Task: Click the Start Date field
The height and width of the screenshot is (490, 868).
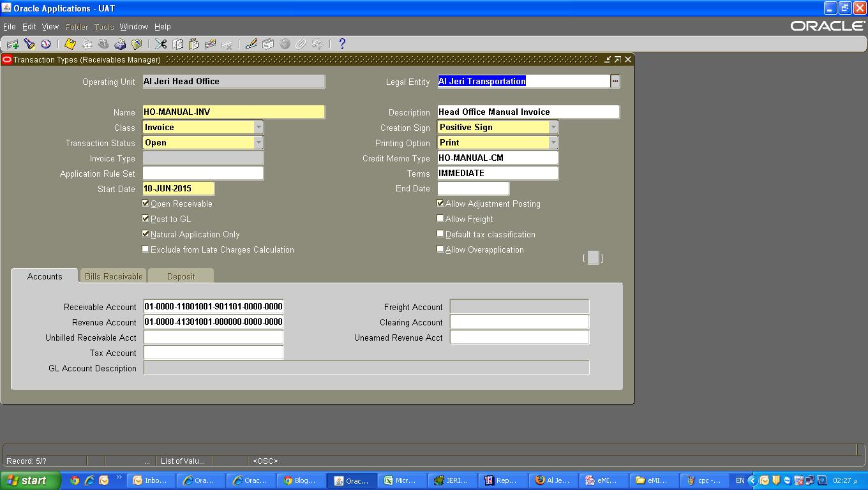Action: [x=179, y=188]
